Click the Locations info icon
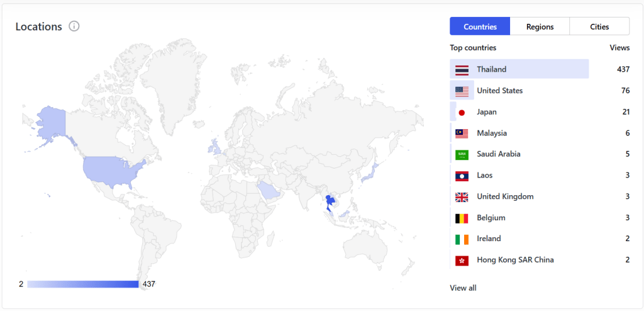The image size is (644, 311). [x=74, y=26]
